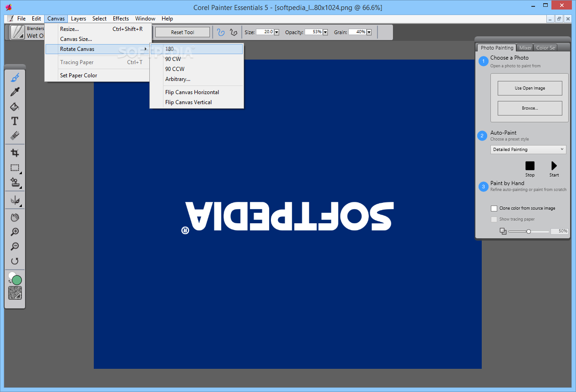The image size is (576, 392).
Task: Open the Grain slider dropdown
Action: point(369,32)
